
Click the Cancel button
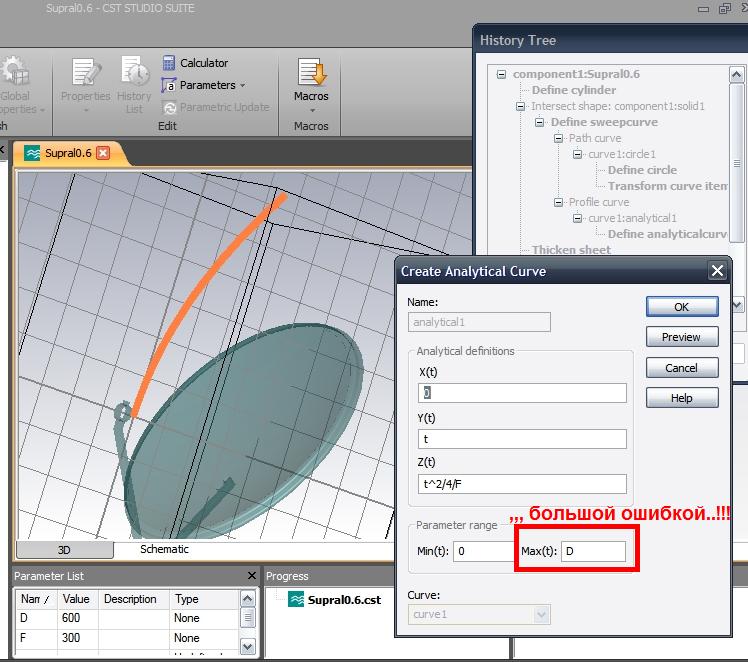click(x=681, y=368)
